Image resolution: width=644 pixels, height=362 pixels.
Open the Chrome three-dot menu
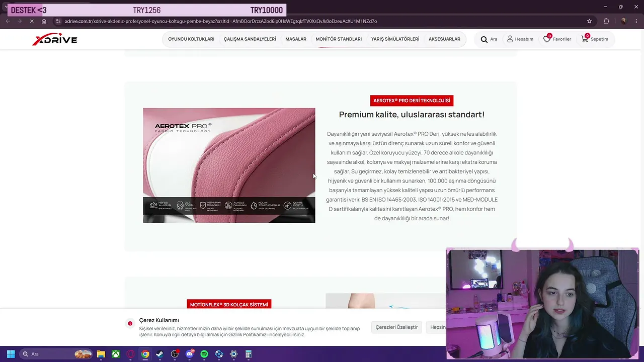tap(636, 21)
